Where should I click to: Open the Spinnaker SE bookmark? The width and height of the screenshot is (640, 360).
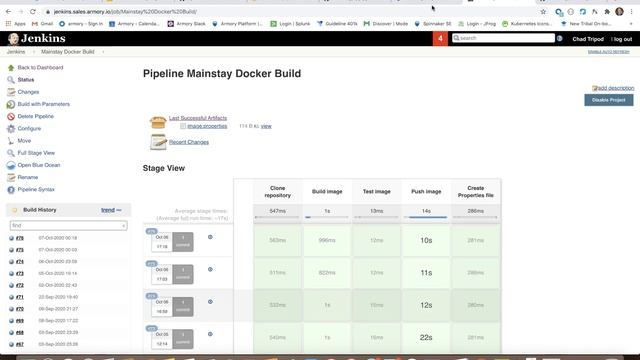coord(433,24)
